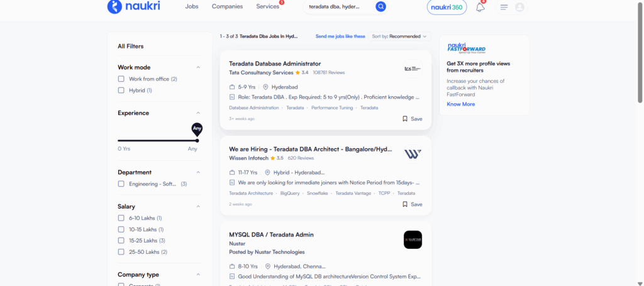
Task: Open the Sort by Recommended dropdown
Action: point(399,36)
